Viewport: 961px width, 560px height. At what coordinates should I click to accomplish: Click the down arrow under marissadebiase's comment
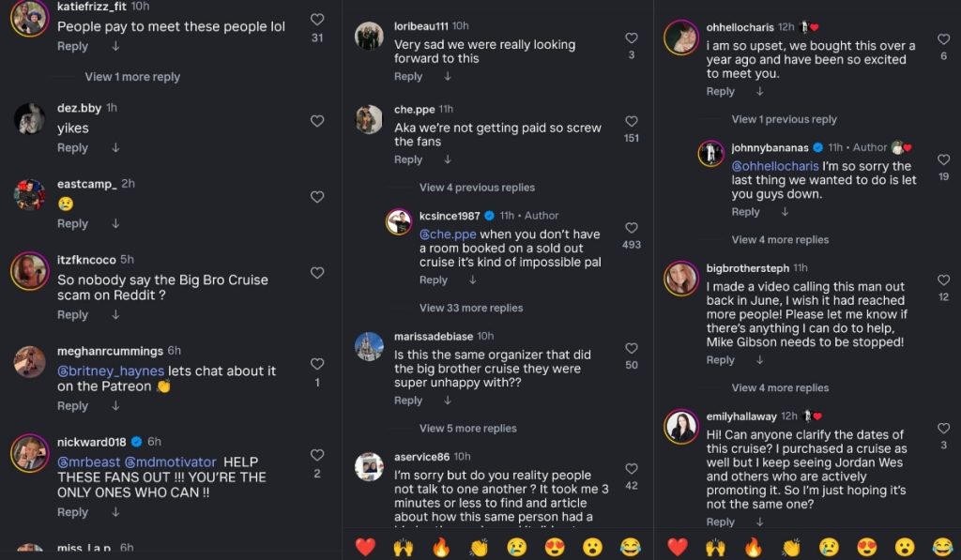[x=447, y=401]
